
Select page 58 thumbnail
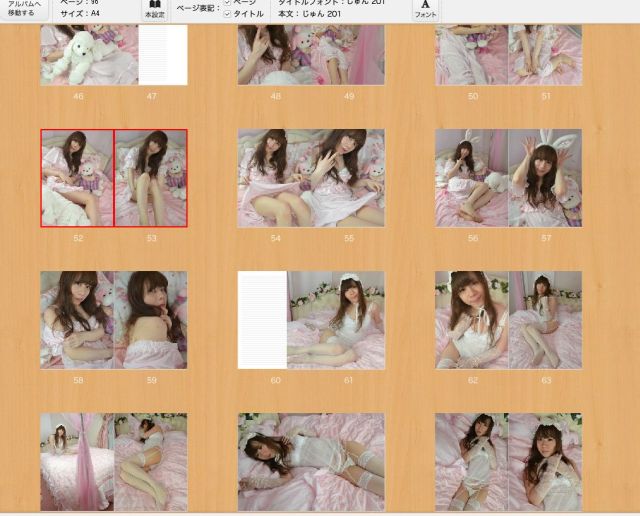pyautogui.click(x=77, y=320)
